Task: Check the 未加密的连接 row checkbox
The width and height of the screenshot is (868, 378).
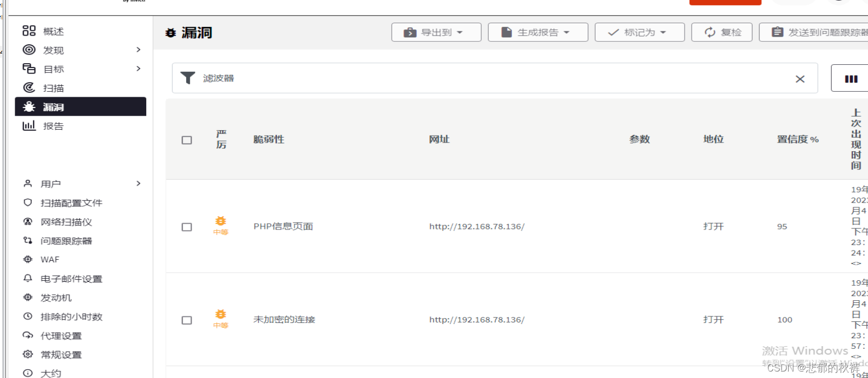Action: pyautogui.click(x=187, y=320)
